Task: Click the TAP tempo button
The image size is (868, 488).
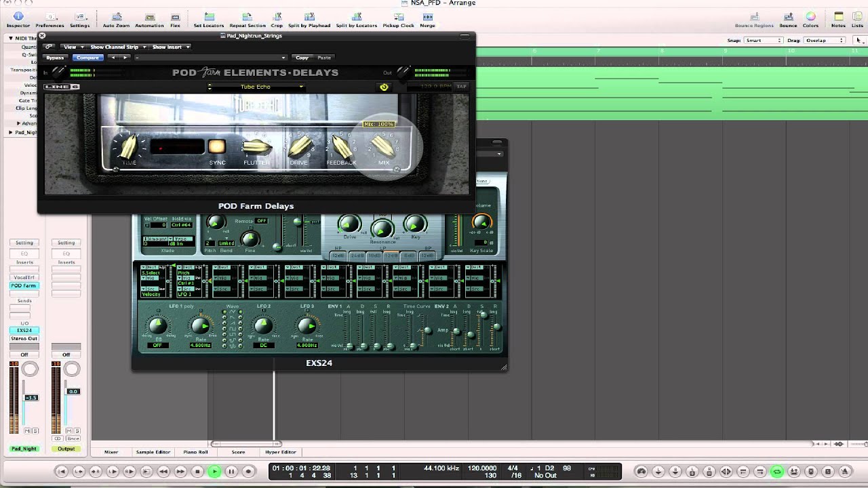Action: (x=461, y=87)
